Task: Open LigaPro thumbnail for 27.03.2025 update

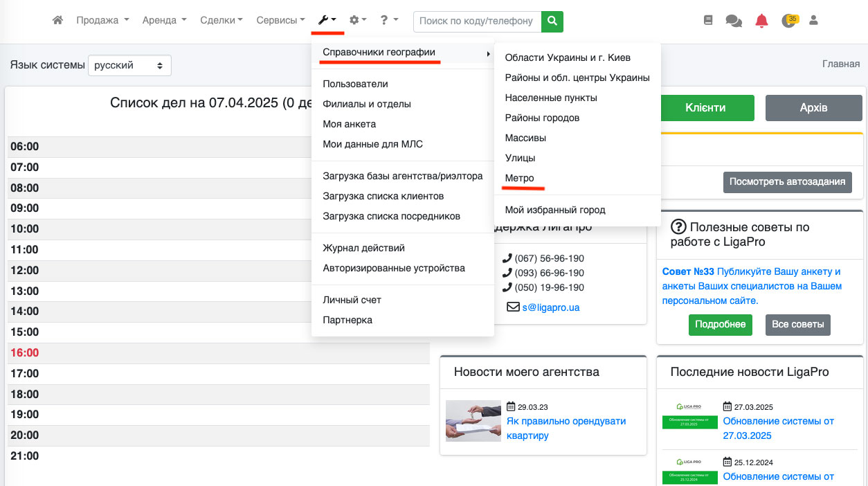Action: [690, 415]
